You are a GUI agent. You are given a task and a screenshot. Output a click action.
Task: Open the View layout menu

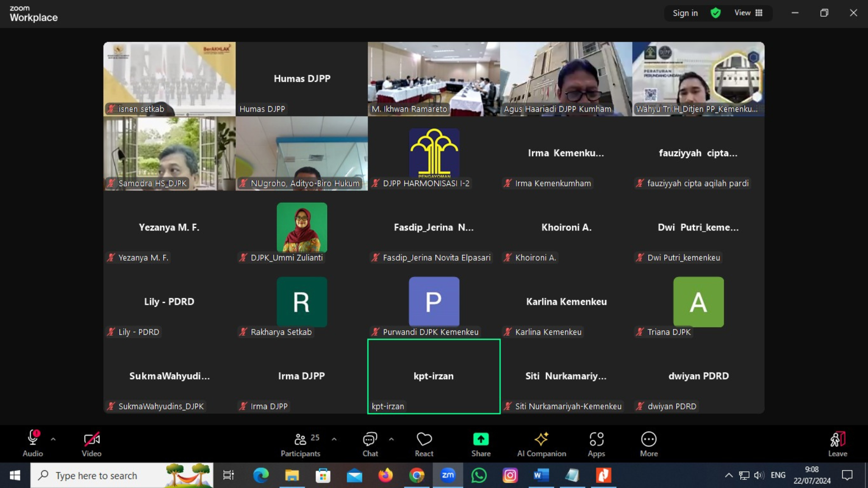(x=749, y=13)
